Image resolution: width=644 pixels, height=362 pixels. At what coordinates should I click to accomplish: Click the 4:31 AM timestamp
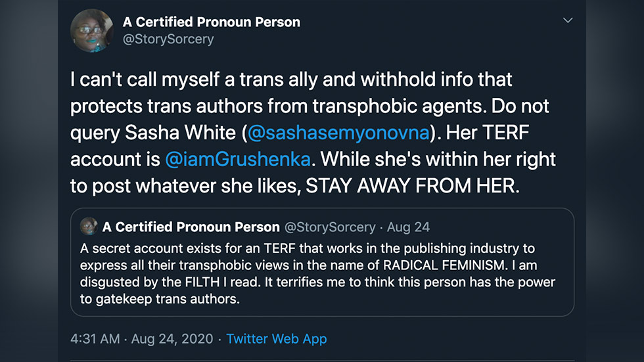(x=95, y=338)
